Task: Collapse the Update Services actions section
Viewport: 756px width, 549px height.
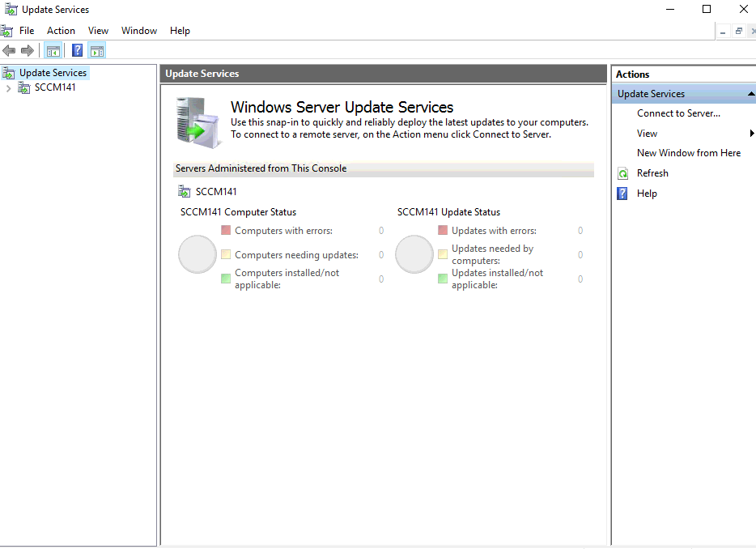Action: 750,94
